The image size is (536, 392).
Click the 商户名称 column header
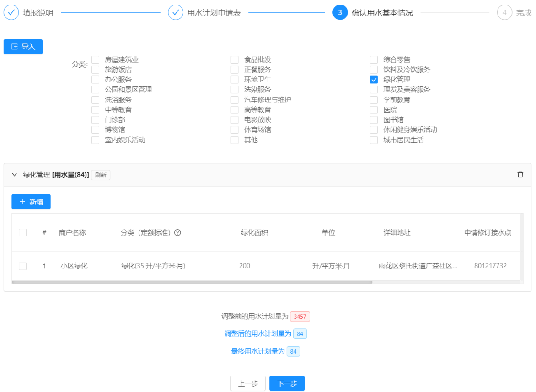(72, 233)
